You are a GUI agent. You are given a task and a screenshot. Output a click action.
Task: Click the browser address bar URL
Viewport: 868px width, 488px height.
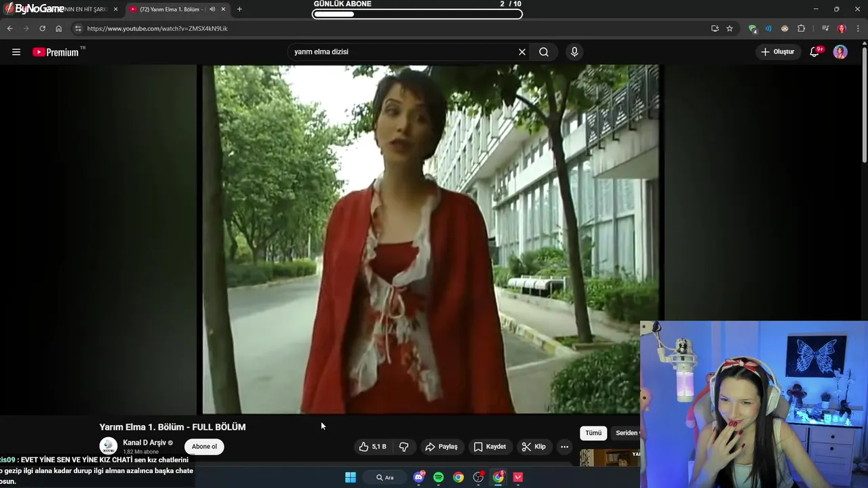point(157,28)
